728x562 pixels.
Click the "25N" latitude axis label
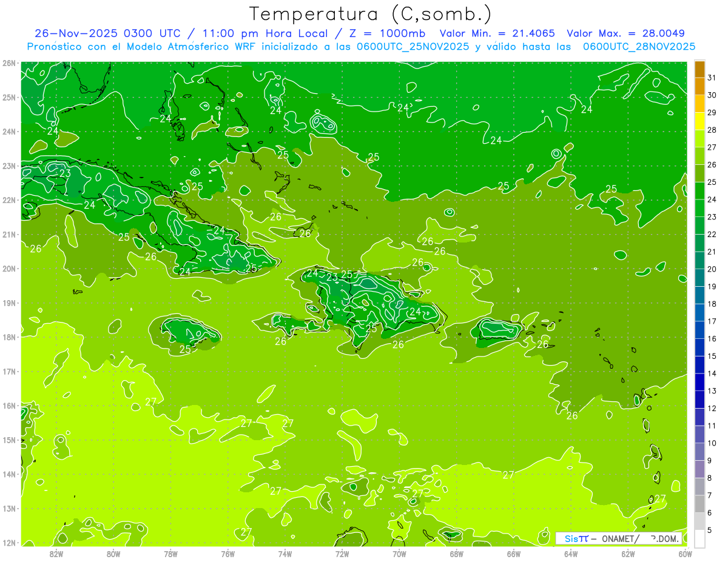point(8,98)
